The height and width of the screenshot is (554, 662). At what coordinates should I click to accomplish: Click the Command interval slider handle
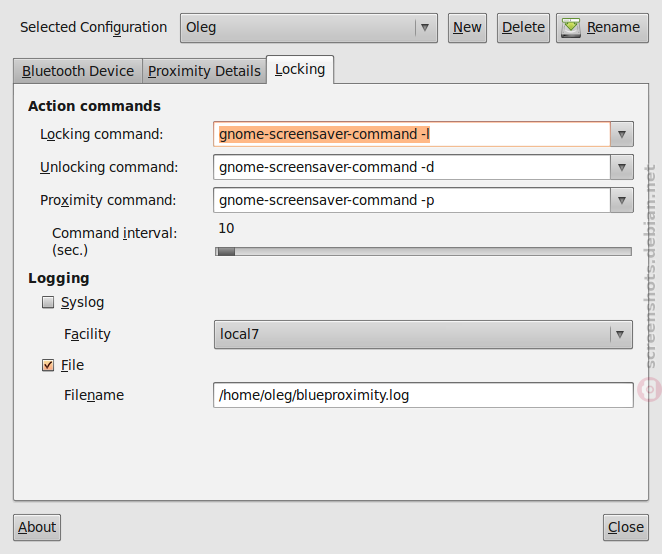click(x=225, y=252)
